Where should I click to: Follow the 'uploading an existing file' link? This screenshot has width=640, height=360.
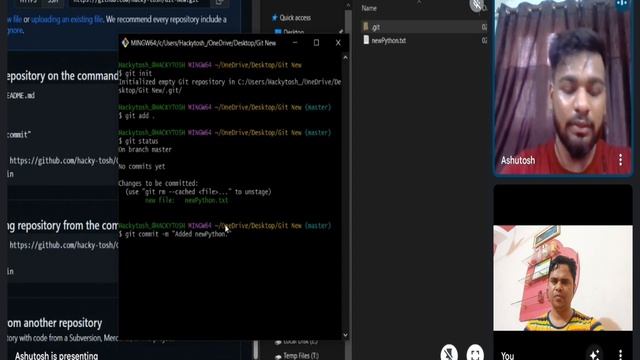pos(67,19)
